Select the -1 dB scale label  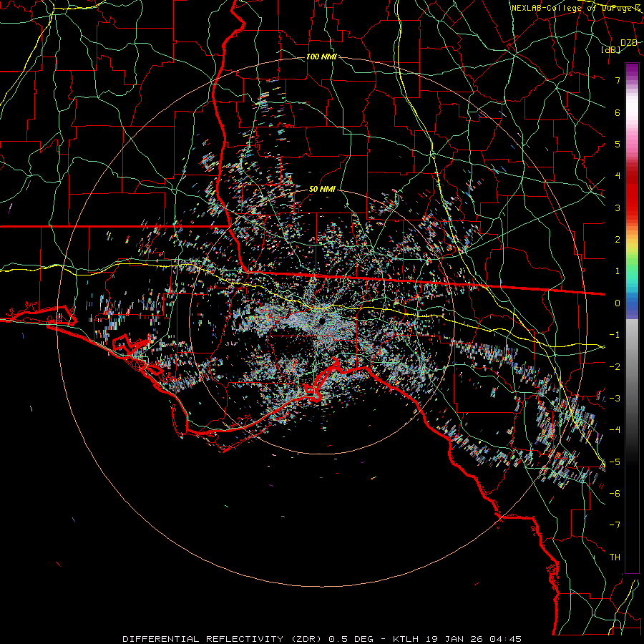pyautogui.click(x=615, y=335)
